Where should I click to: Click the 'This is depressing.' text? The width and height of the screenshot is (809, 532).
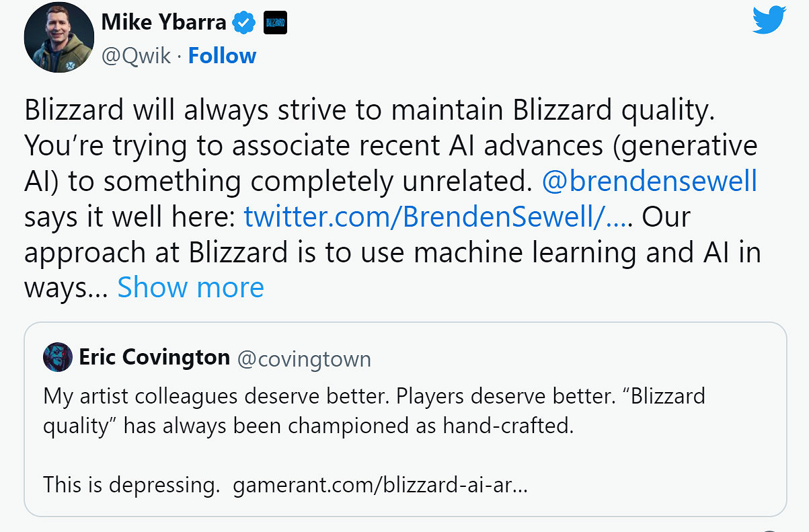pos(132,486)
